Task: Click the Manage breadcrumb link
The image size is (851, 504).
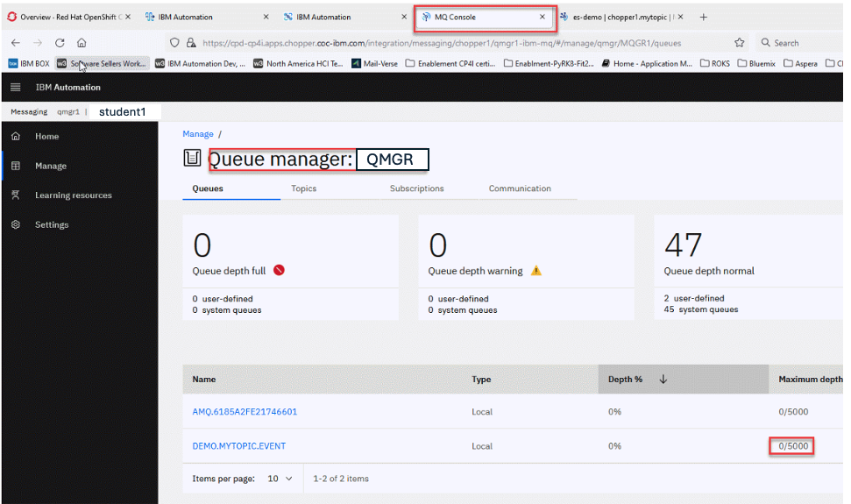Action: coord(197,134)
